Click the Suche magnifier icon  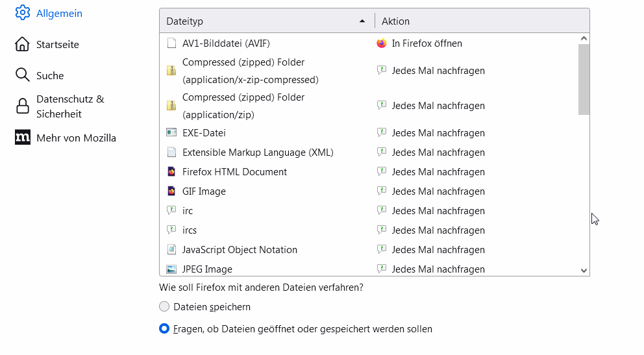click(x=23, y=75)
